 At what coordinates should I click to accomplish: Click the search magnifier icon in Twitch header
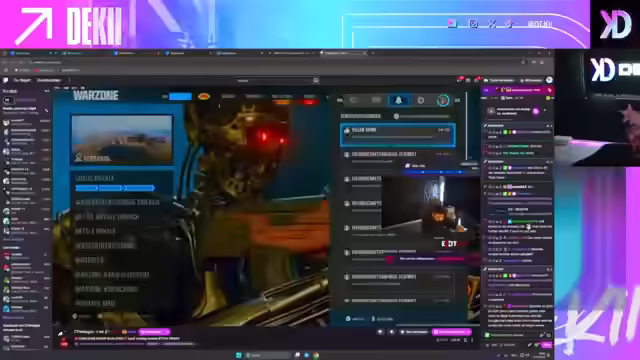coord(316,80)
